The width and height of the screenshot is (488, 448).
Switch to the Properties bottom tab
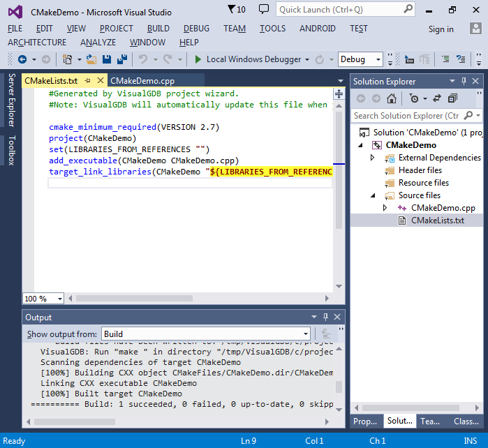point(364,421)
